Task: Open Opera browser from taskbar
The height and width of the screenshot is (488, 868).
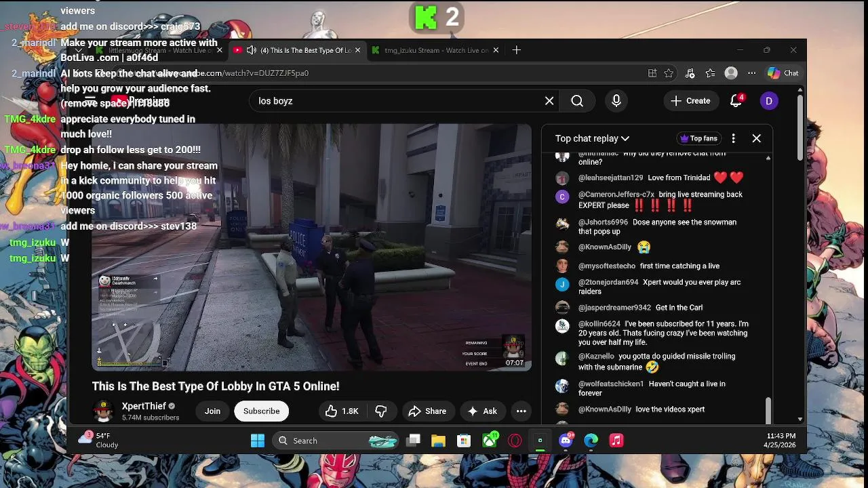Action: [x=515, y=441]
